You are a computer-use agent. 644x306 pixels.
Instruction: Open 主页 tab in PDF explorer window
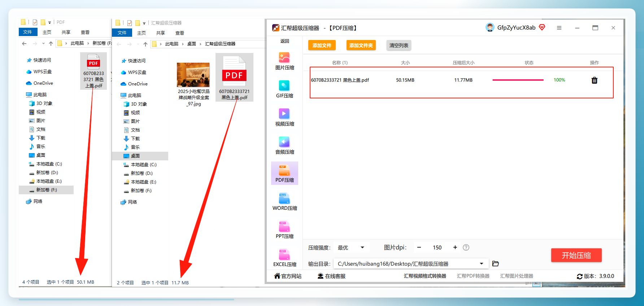(x=47, y=32)
